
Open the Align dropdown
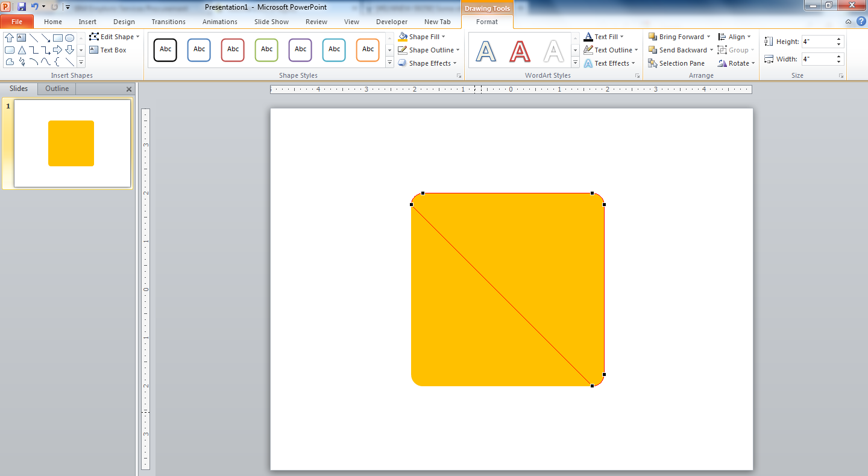click(x=734, y=37)
